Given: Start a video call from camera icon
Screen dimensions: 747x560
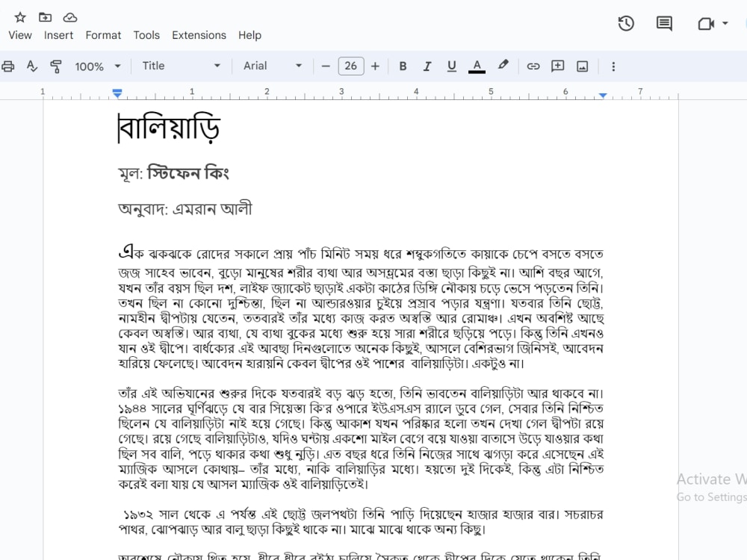Looking at the screenshot, I should (x=706, y=23).
